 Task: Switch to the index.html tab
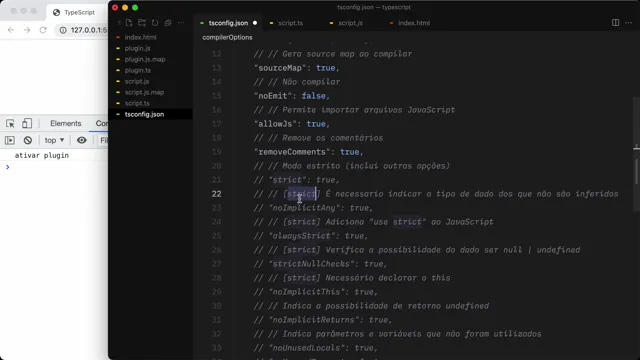click(x=413, y=23)
